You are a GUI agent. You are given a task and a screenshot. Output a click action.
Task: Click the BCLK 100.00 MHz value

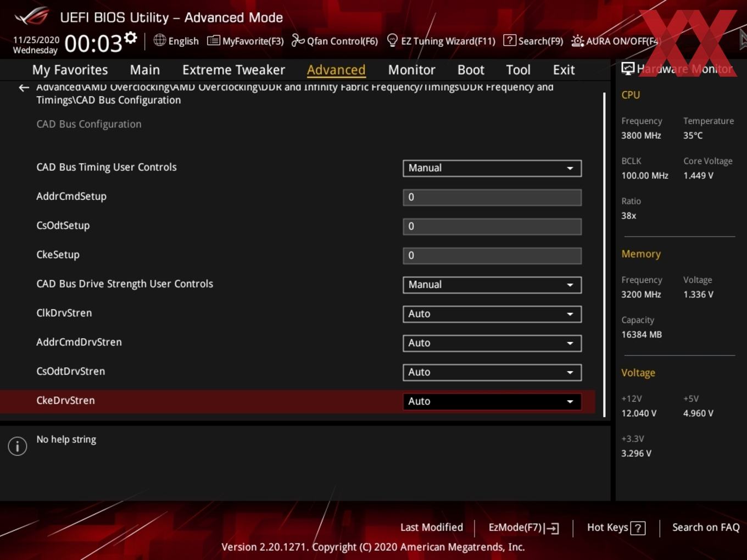645,175
